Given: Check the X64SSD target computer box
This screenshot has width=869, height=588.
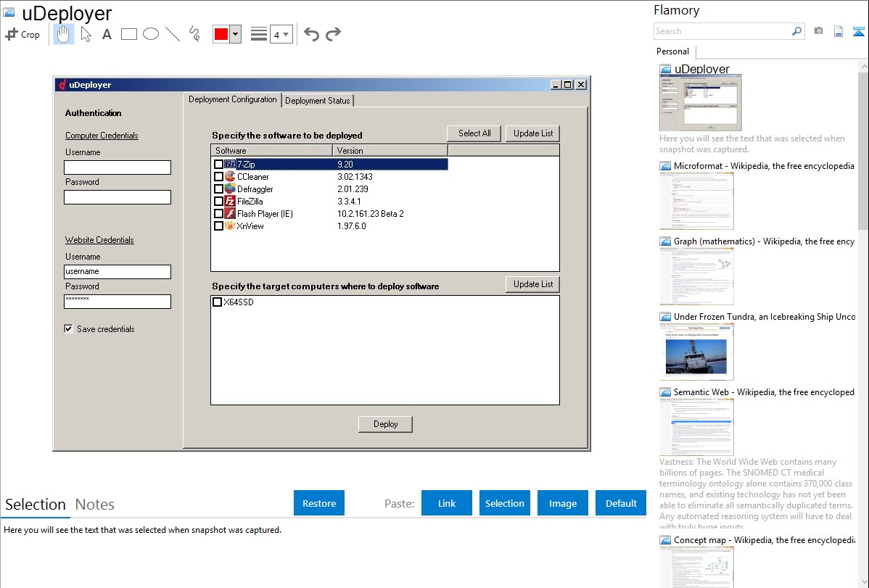Looking at the screenshot, I should (x=217, y=302).
